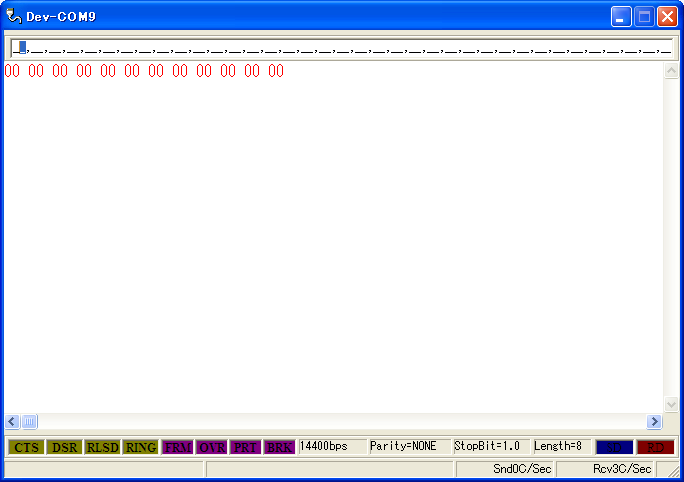The height and width of the screenshot is (482, 684).
Task: Click inside the ruler input bar
Action: tap(340, 47)
